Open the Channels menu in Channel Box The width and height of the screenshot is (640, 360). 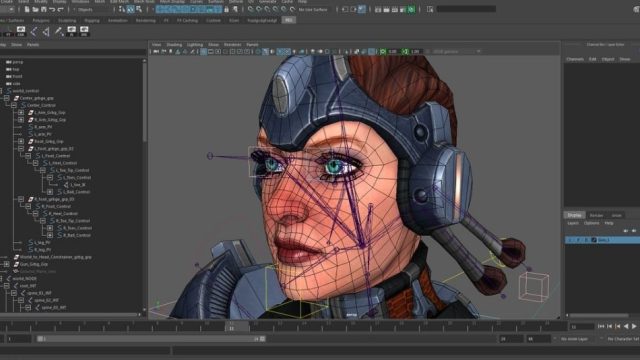click(575, 59)
